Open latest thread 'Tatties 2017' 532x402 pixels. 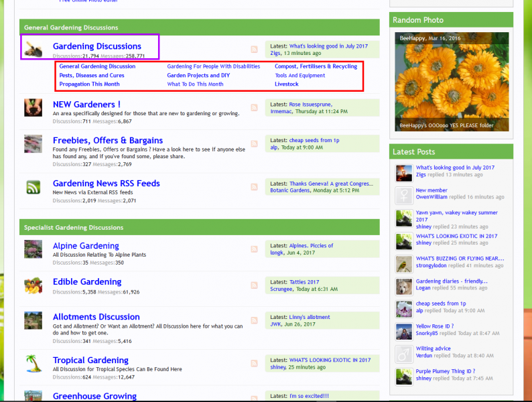coord(304,282)
